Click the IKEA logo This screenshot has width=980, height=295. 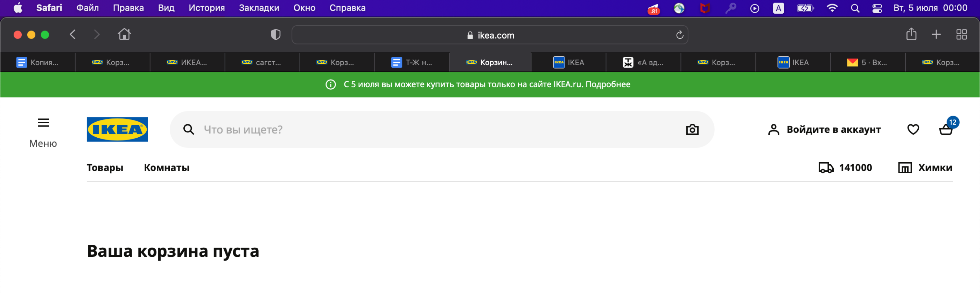coord(117,129)
